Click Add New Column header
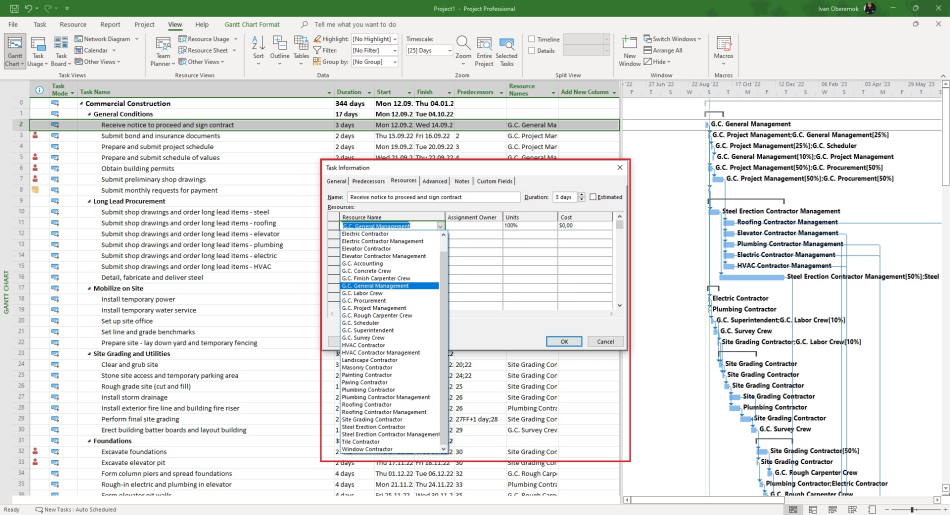 point(588,92)
